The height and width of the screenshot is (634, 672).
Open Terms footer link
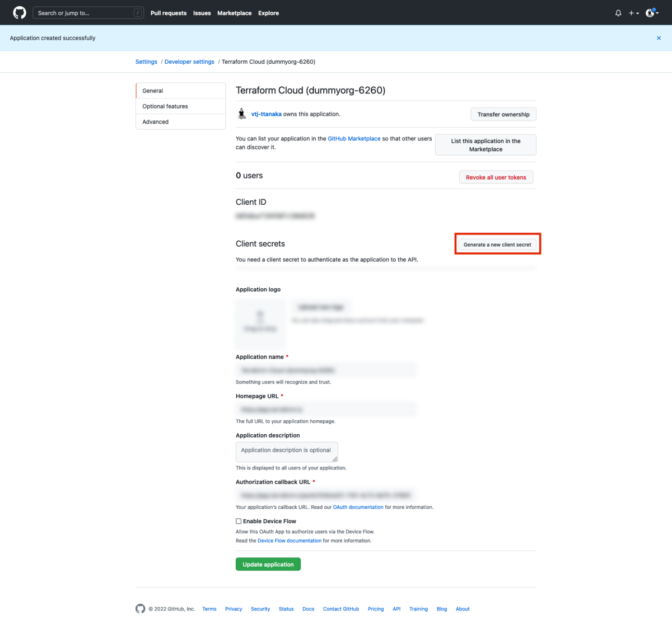[209, 609]
